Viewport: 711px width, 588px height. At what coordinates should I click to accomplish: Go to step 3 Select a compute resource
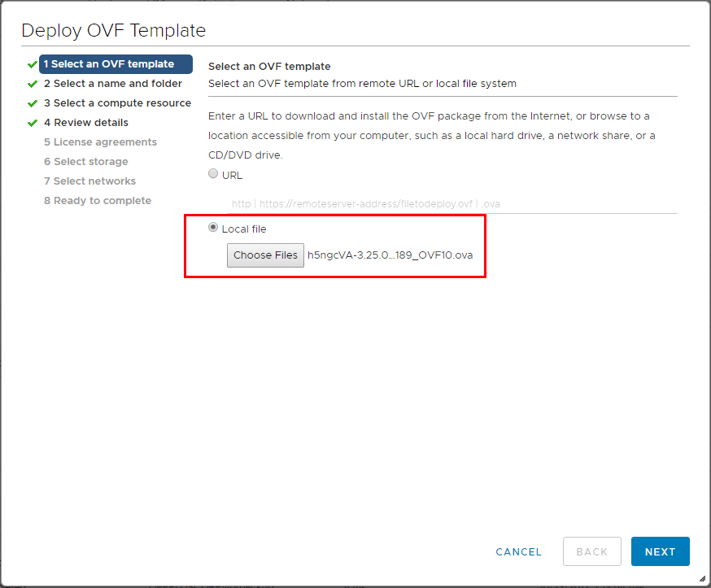pyautogui.click(x=117, y=103)
